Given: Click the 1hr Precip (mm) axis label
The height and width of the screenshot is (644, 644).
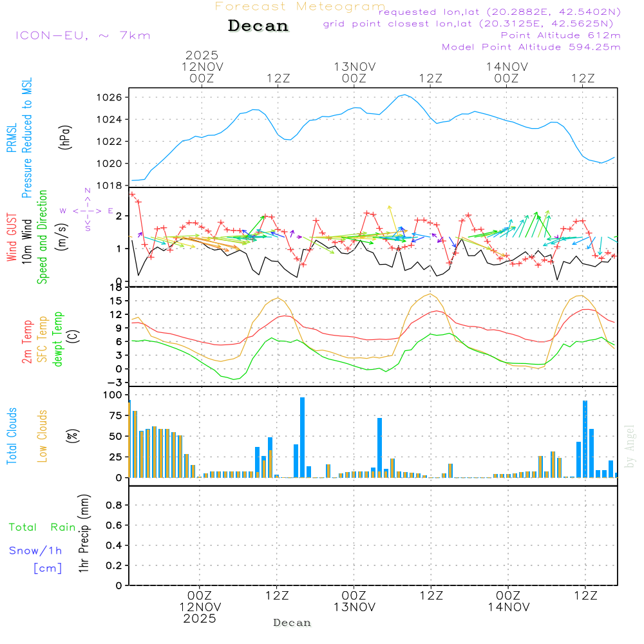Looking at the screenshot, I should click(x=83, y=534).
